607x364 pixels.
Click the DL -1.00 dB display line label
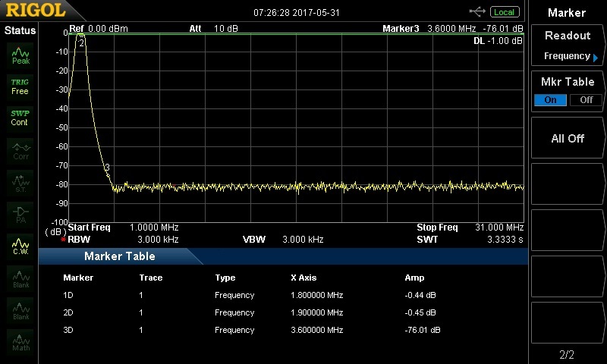click(x=498, y=41)
